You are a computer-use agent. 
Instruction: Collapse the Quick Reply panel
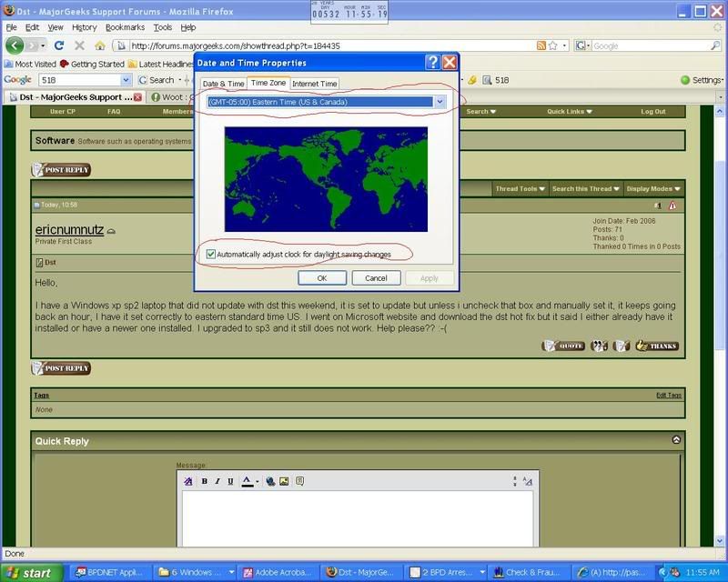pyautogui.click(x=676, y=440)
